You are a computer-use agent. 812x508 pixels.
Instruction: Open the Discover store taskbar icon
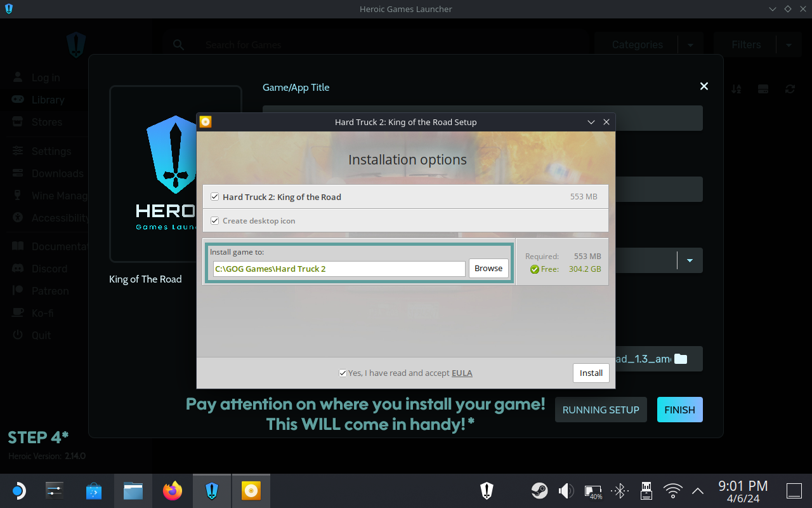click(94, 491)
